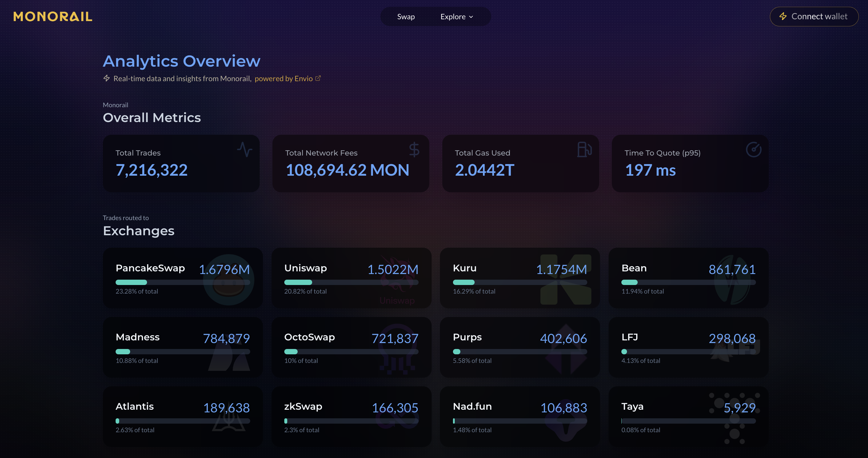Click the Madness progress bar

183,352
